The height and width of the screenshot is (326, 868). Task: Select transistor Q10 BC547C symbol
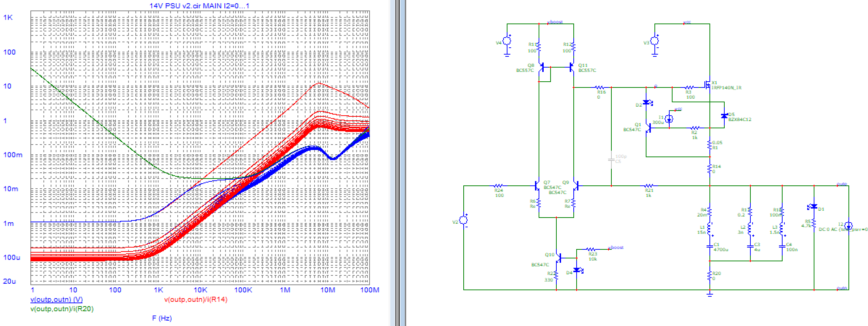point(559,258)
